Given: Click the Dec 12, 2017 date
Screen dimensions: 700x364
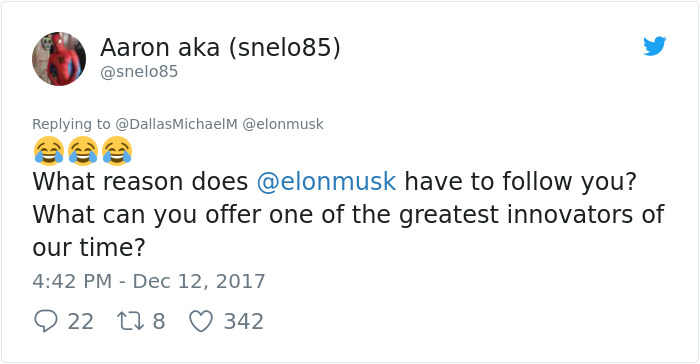Looking at the screenshot, I should coord(199,281).
